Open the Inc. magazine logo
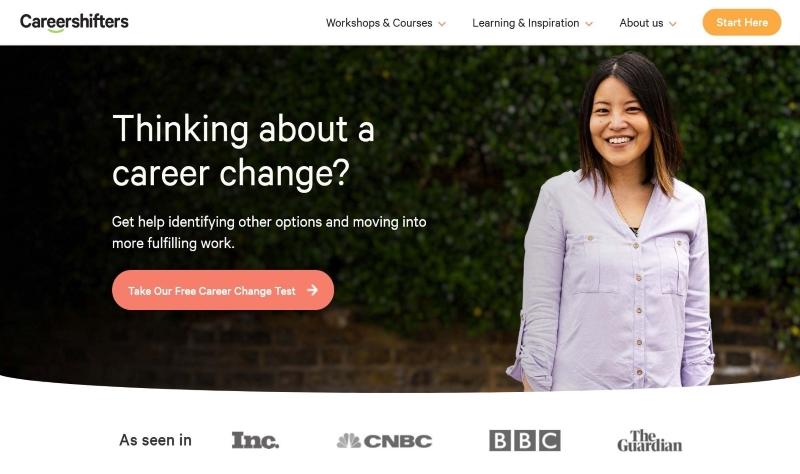800x474 pixels. coord(255,440)
